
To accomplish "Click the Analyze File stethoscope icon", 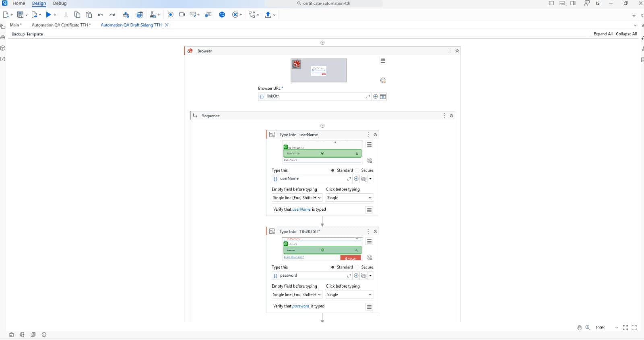I will click(x=252, y=15).
